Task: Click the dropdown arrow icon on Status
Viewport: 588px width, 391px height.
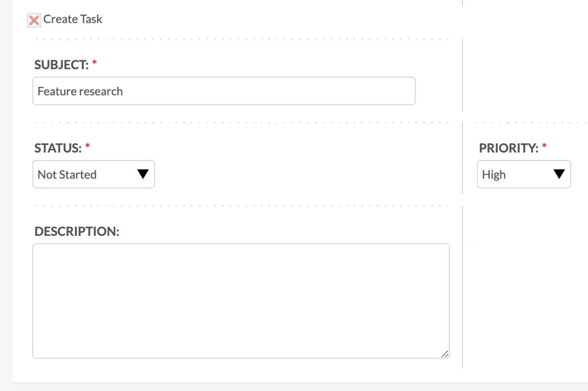Action: pos(143,174)
